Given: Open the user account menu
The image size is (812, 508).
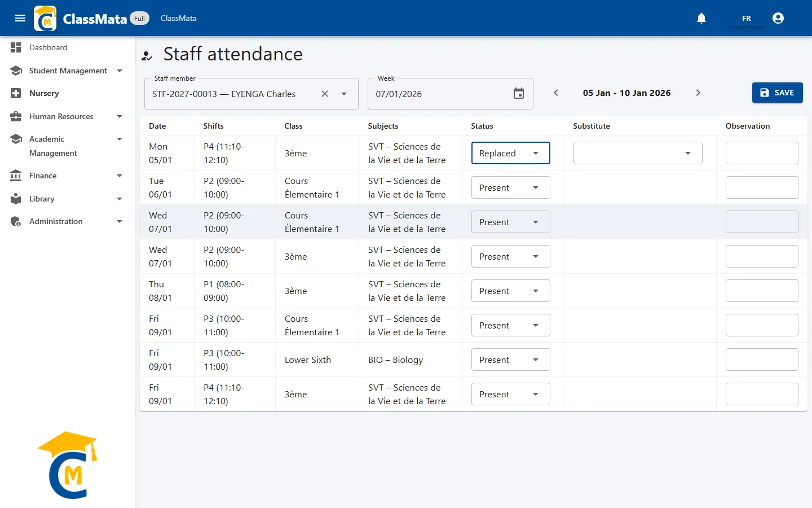Looking at the screenshot, I should point(778,18).
